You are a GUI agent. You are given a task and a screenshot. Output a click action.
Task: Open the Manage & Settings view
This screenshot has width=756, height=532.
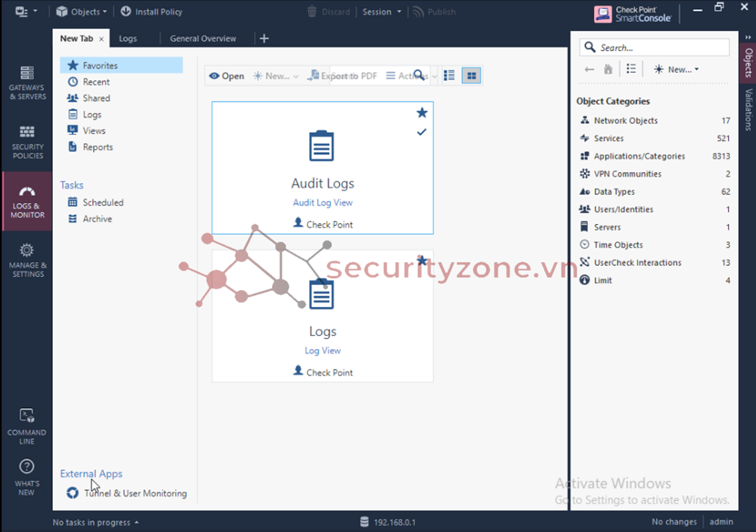27,261
